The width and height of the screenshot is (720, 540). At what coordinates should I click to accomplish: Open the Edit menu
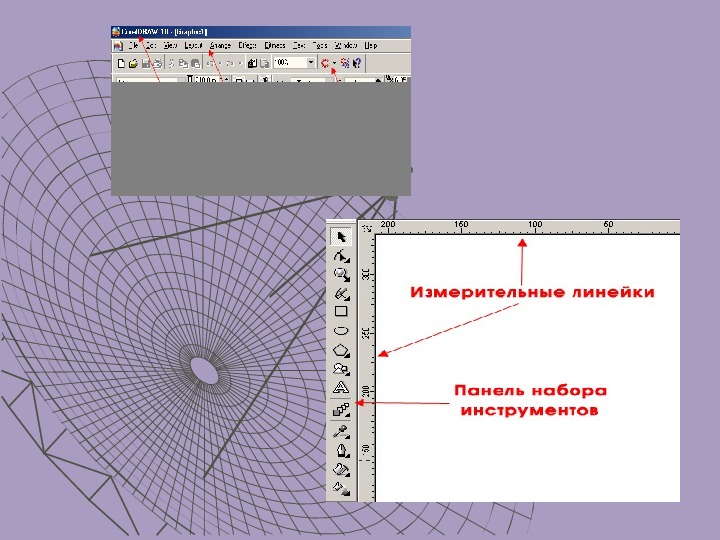151,45
